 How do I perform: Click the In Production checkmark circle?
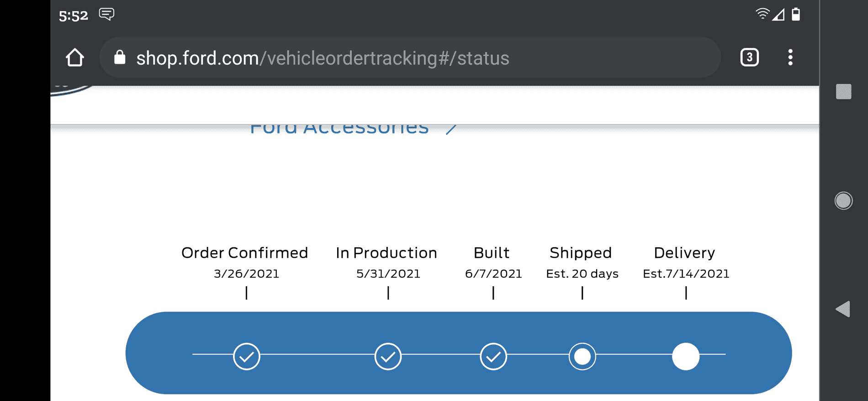pyautogui.click(x=388, y=356)
